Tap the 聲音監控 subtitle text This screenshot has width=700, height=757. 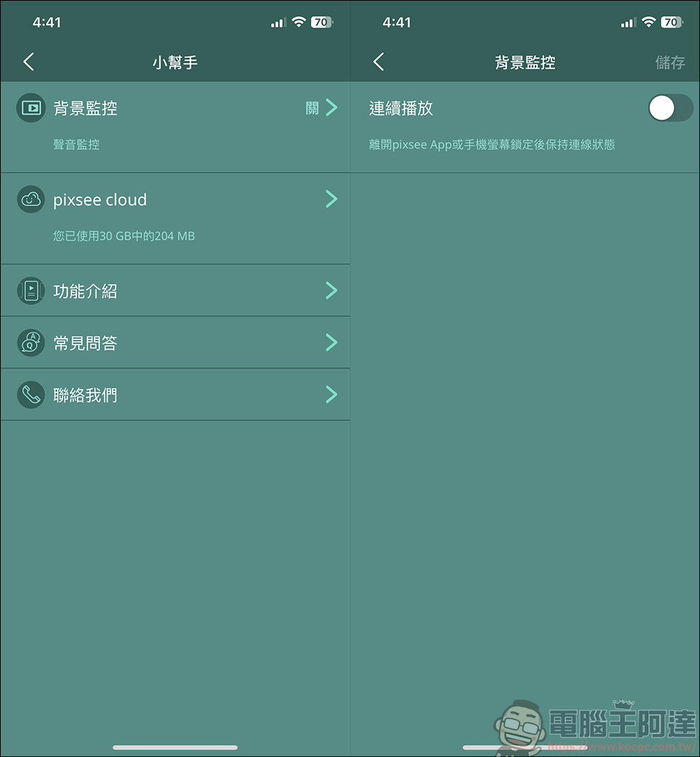click(x=76, y=144)
